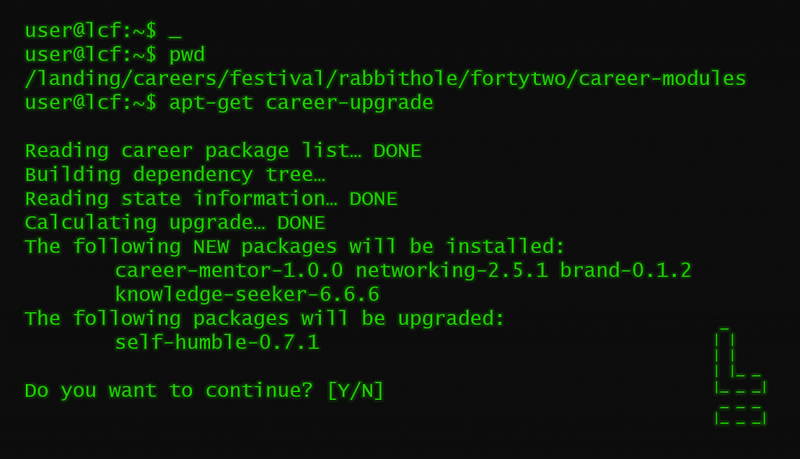Image resolution: width=800 pixels, height=459 pixels.
Task: Select the career-mentor-1.0.0 package name
Action: coord(229,271)
